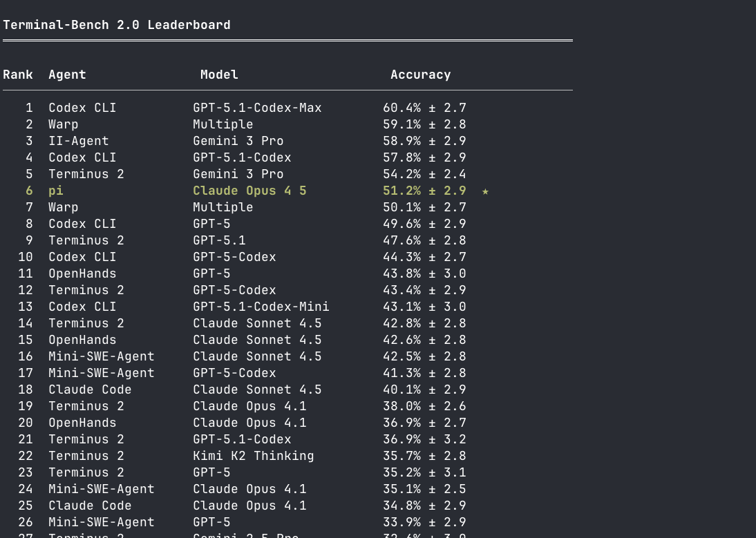Select the Terminal-Bench 2.0 Leaderboard title
Viewport: 756px width, 538px height.
click(x=117, y=25)
